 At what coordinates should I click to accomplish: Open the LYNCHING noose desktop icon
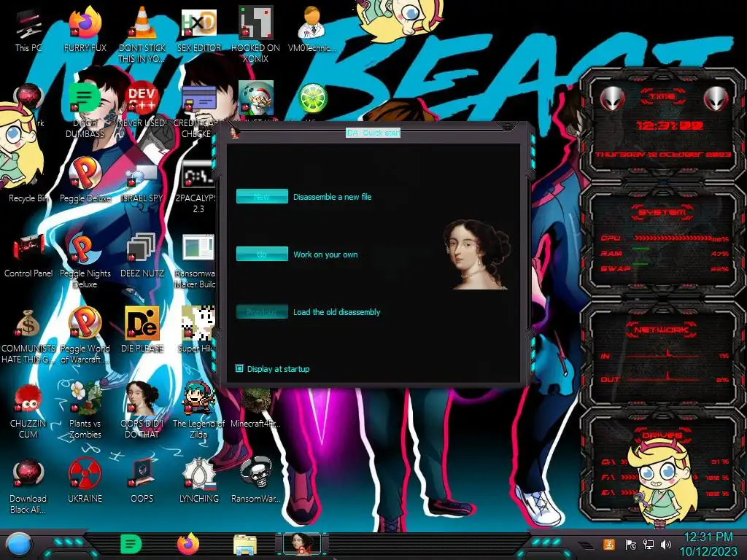pos(199,473)
